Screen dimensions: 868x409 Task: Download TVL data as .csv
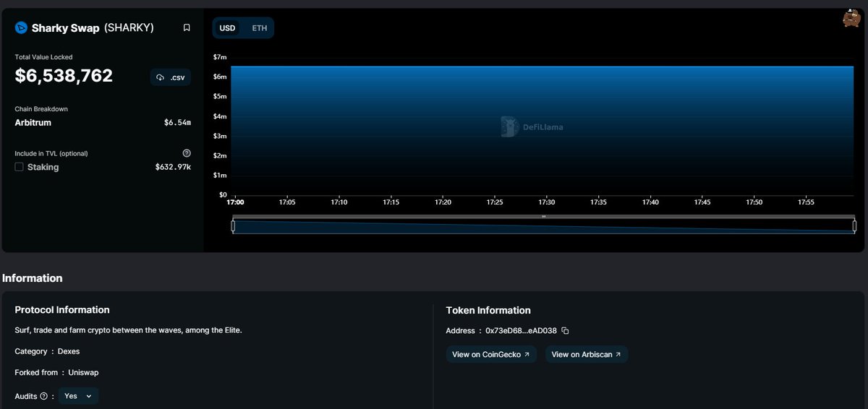click(171, 77)
